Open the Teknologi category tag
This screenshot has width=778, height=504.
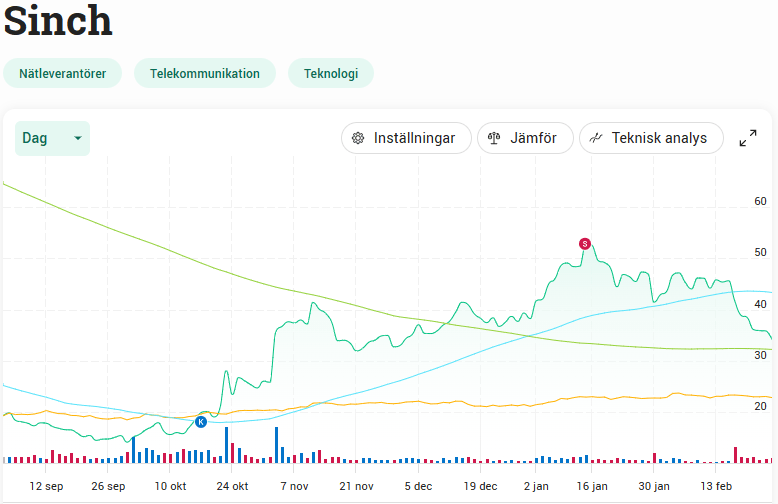331,73
